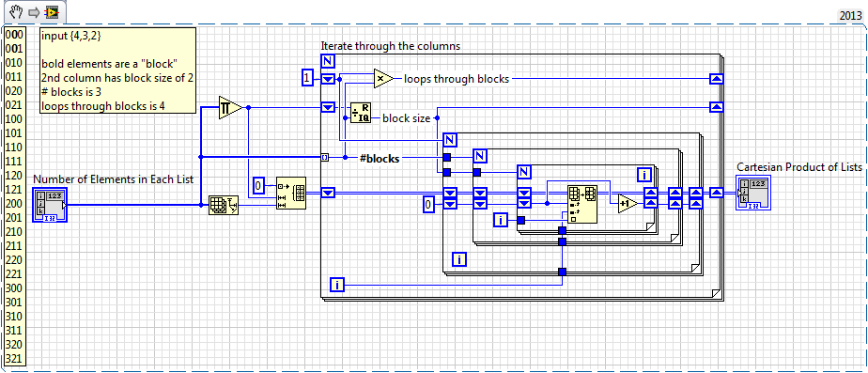The width and height of the screenshot is (868, 373).
Task: Click the hand cursor snippet icon
Action: coord(17,11)
